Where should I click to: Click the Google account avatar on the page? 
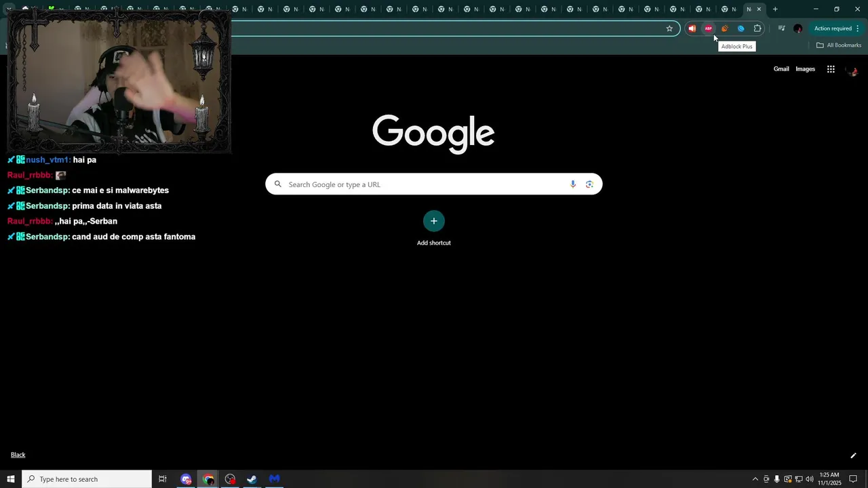click(852, 70)
